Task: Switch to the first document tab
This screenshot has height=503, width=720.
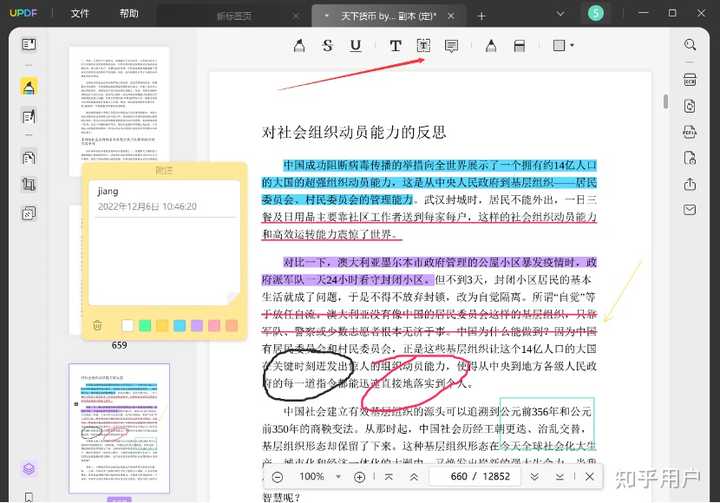Action: click(233, 16)
